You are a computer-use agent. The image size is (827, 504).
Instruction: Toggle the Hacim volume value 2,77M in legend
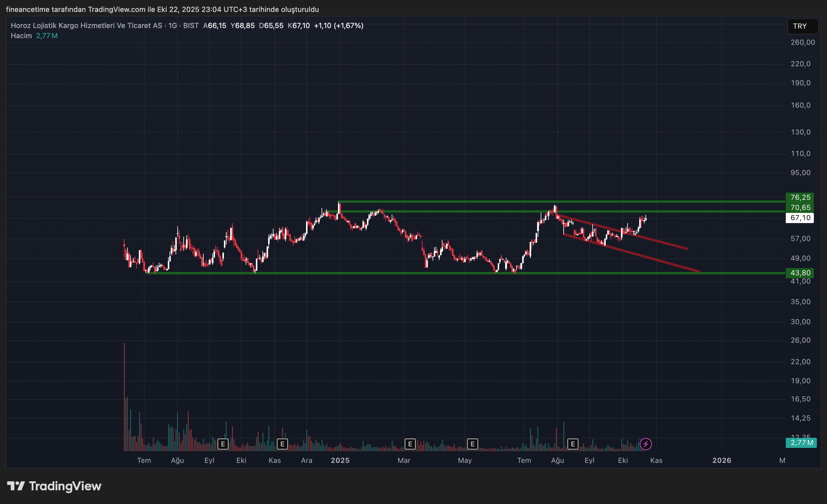[47, 35]
